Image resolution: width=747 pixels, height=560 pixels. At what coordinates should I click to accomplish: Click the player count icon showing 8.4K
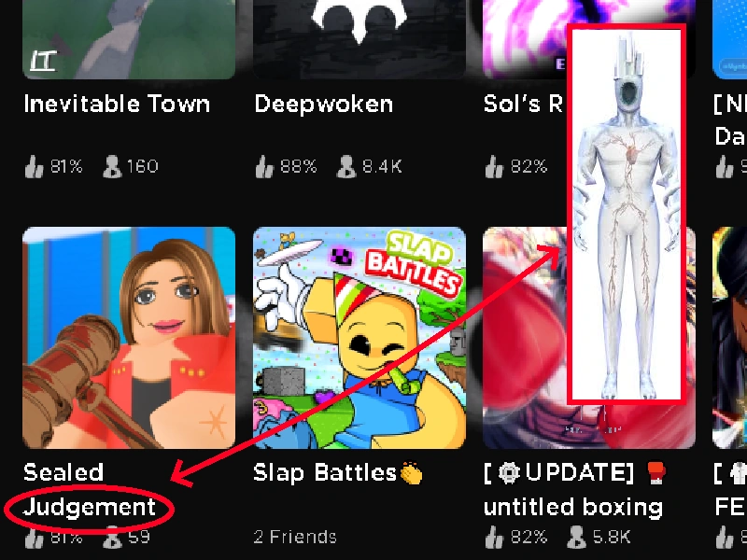pos(346,167)
